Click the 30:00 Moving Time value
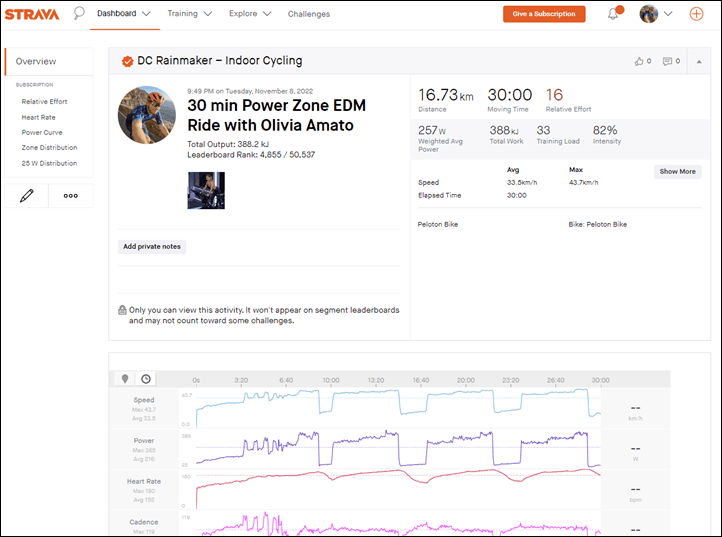The height and width of the screenshot is (537, 722). click(510, 95)
